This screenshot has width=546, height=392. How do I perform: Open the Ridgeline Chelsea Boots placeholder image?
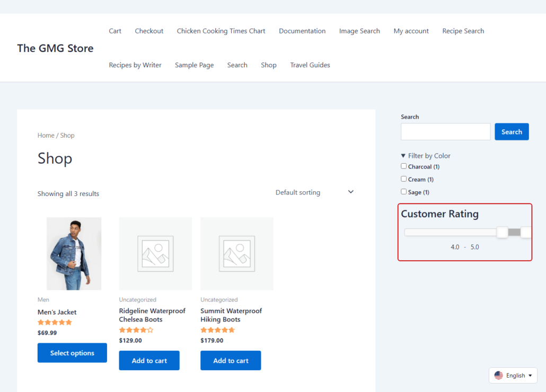(155, 254)
